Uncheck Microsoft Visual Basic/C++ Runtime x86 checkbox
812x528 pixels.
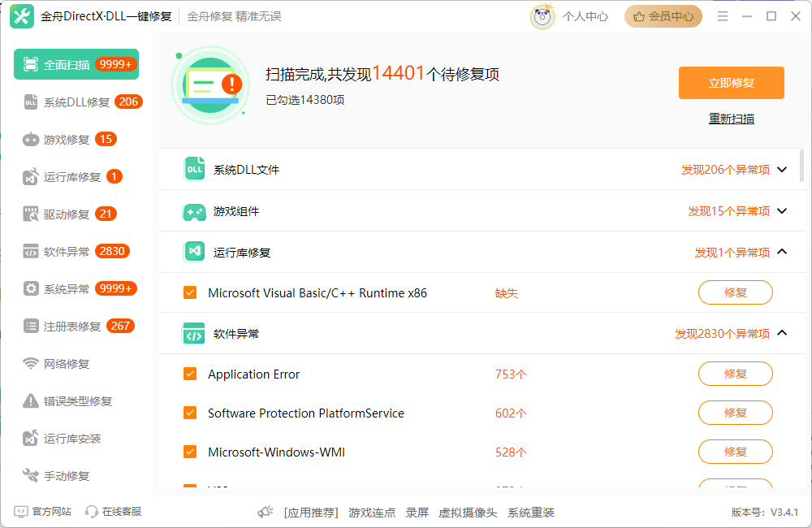click(x=190, y=292)
